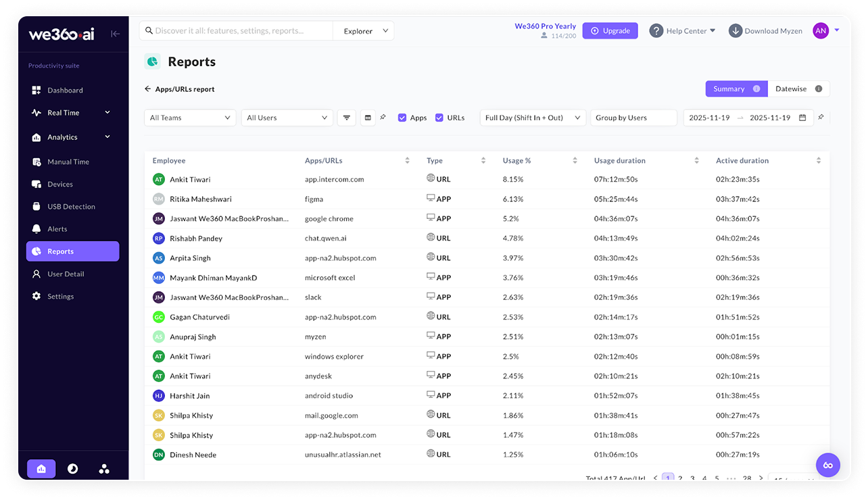Open Full Day (Shift In + Out) dropdown
The height and width of the screenshot is (500, 868).
pyautogui.click(x=533, y=118)
